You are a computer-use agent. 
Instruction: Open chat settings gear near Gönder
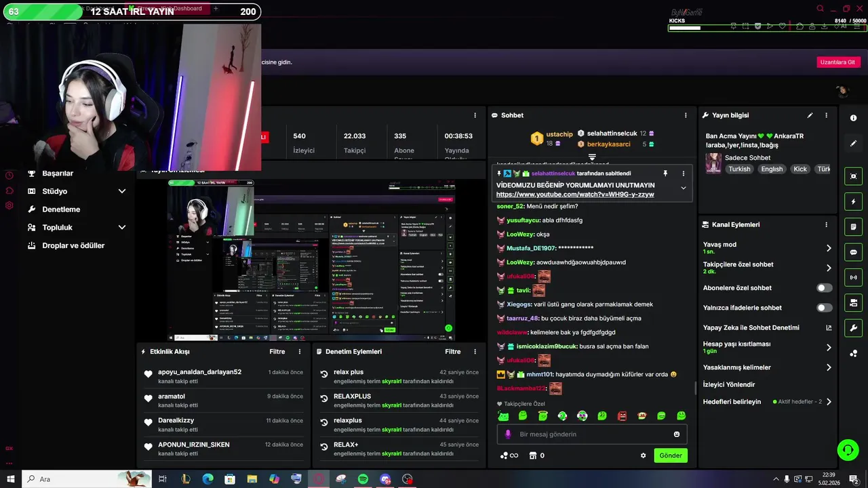[x=643, y=455]
